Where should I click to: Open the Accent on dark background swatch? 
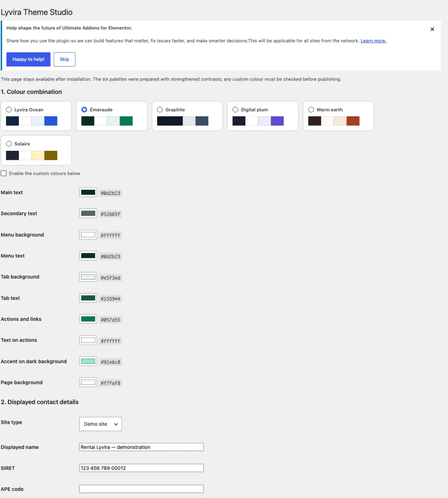[88, 362]
